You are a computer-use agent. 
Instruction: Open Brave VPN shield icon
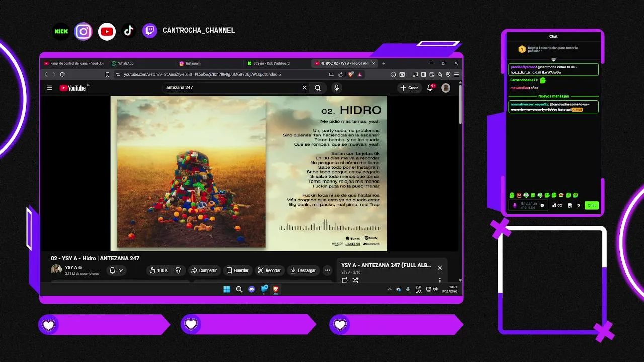click(448, 74)
